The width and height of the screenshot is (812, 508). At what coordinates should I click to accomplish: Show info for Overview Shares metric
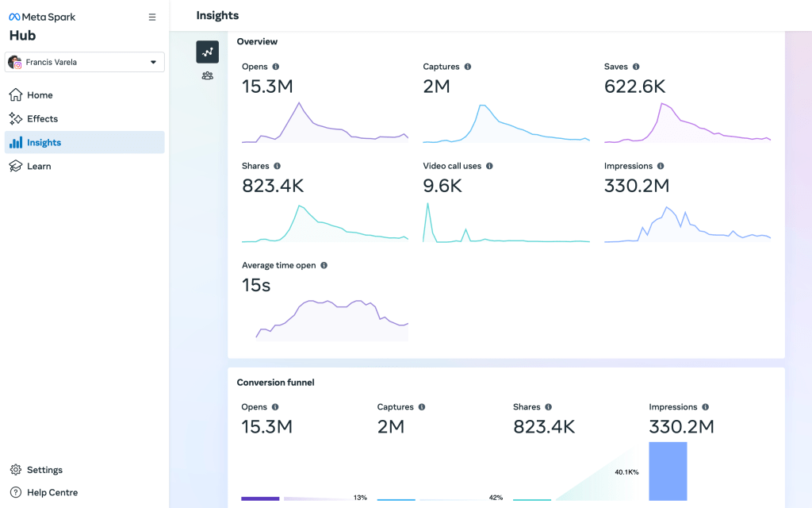tap(277, 166)
